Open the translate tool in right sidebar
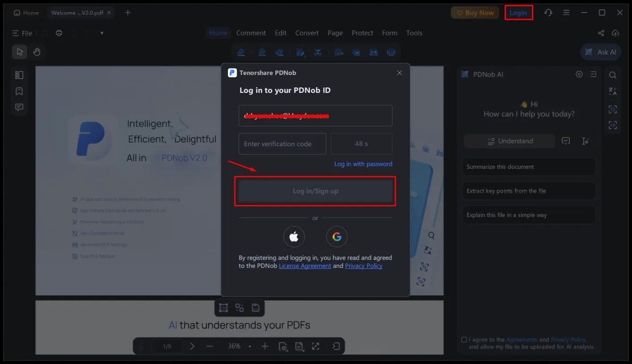 [613, 91]
